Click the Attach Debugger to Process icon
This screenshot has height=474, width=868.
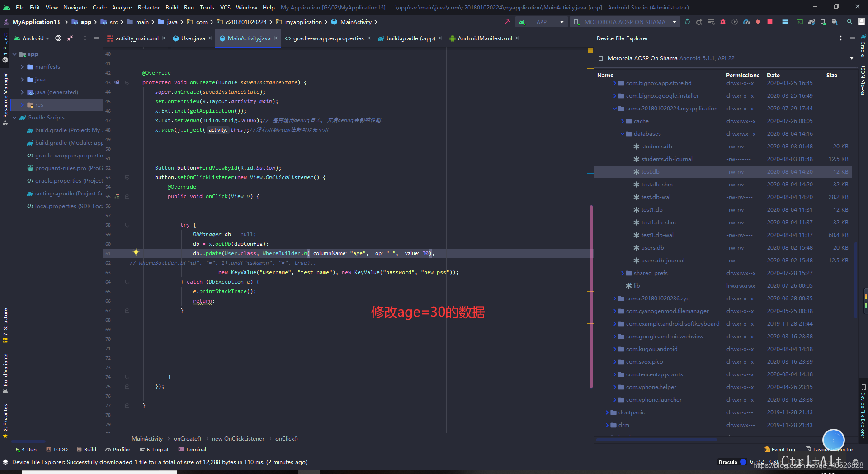tap(758, 22)
